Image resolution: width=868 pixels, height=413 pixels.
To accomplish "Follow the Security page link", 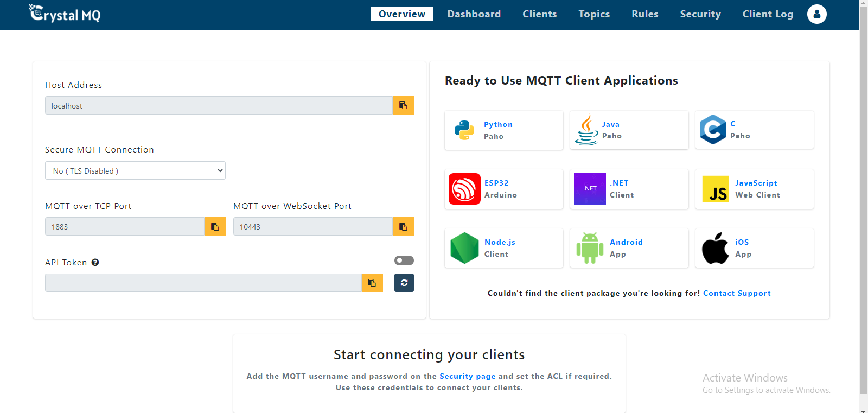I will pyautogui.click(x=468, y=376).
